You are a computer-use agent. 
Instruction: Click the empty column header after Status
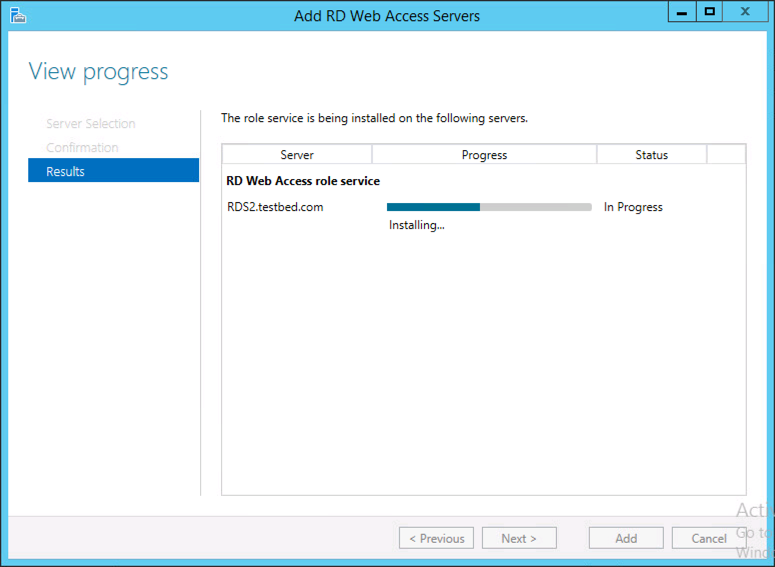coord(726,154)
